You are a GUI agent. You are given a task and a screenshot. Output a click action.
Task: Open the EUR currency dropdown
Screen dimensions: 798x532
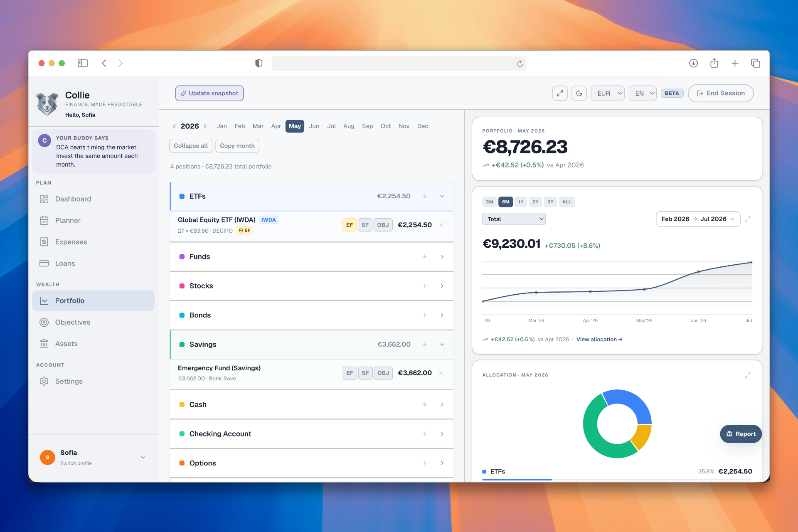[x=608, y=93]
